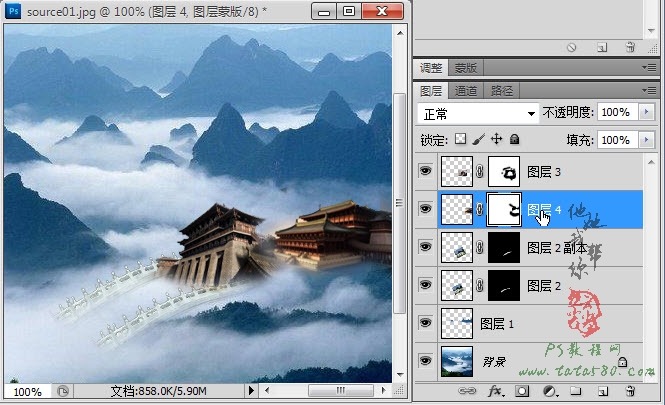Click the mask link chain on 图层 2 副本
This screenshot has height=405, width=665.
pyautogui.click(x=480, y=247)
